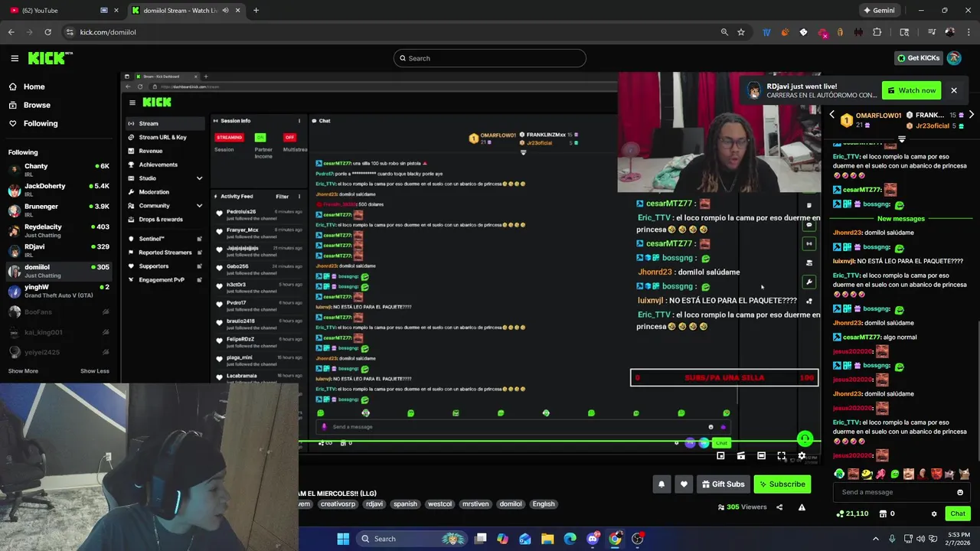Open JackDoherty's channel from Following list
The height and width of the screenshot is (551, 980).
pos(59,190)
